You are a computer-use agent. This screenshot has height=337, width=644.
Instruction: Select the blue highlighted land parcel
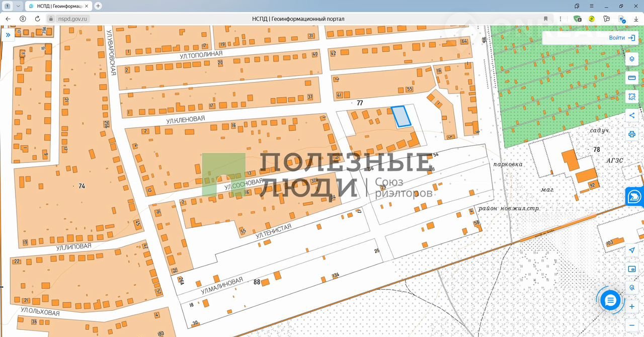tap(401, 116)
